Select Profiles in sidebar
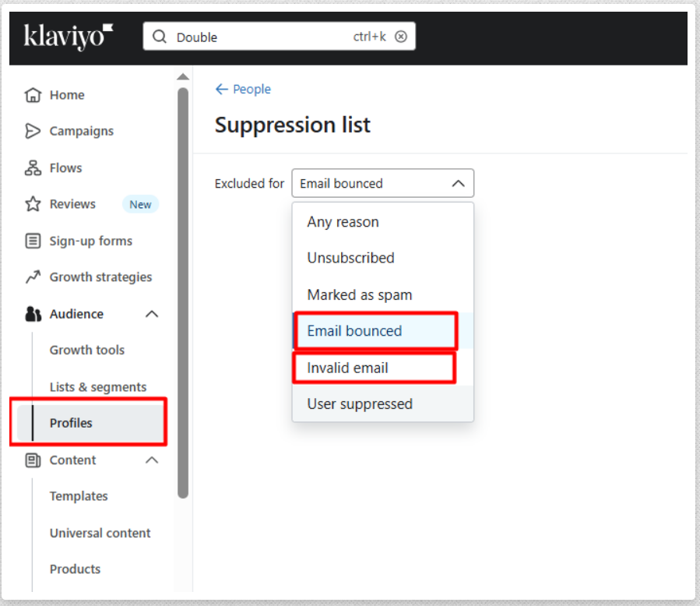 89,423
